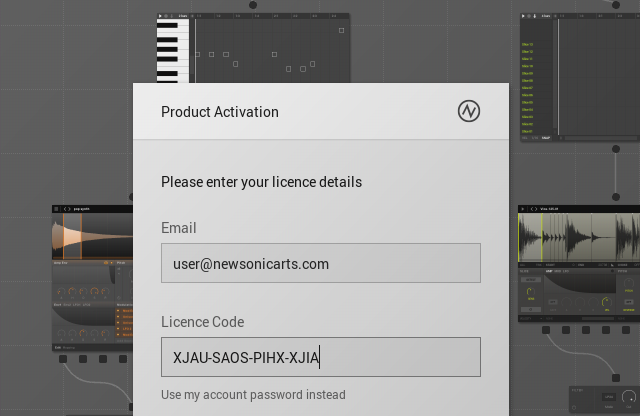Click the slicer's yellow velocity knob
The width and height of the screenshot is (640, 416).
[607, 302]
